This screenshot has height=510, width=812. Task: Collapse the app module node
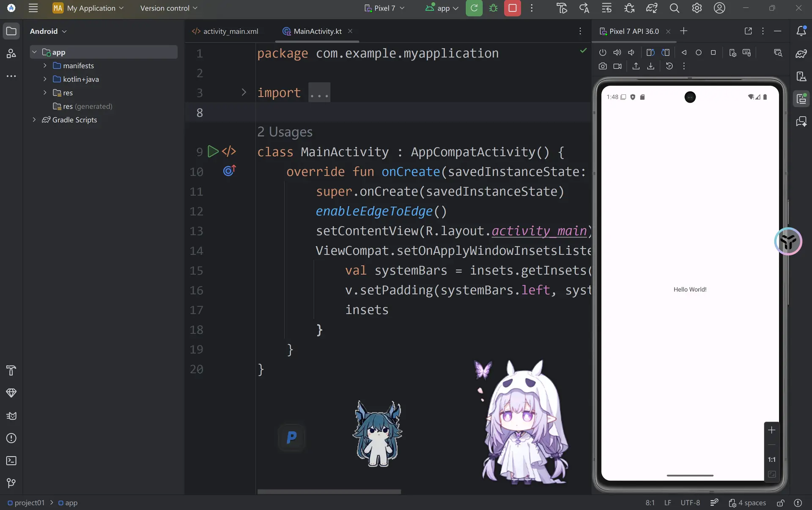[34, 52]
